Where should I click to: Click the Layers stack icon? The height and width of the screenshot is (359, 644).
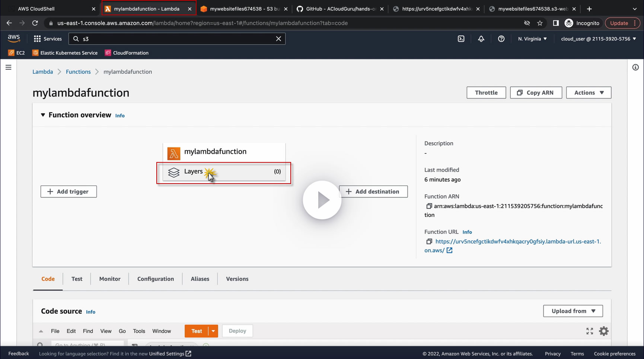(174, 172)
